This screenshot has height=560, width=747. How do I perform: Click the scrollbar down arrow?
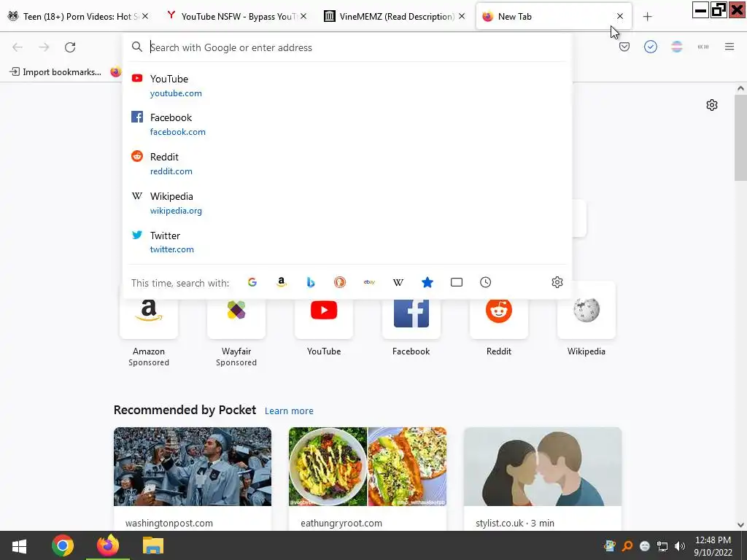coord(740,525)
